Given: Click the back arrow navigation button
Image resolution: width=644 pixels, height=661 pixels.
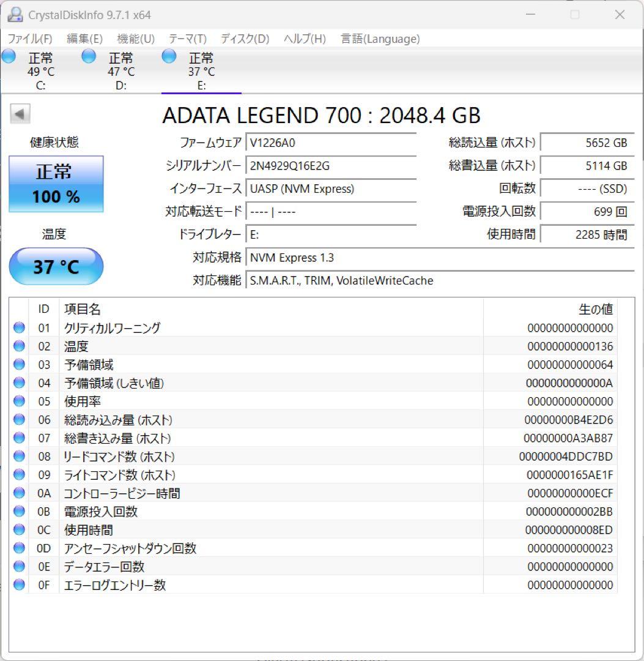Looking at the screenshot, I should (21, 114).
